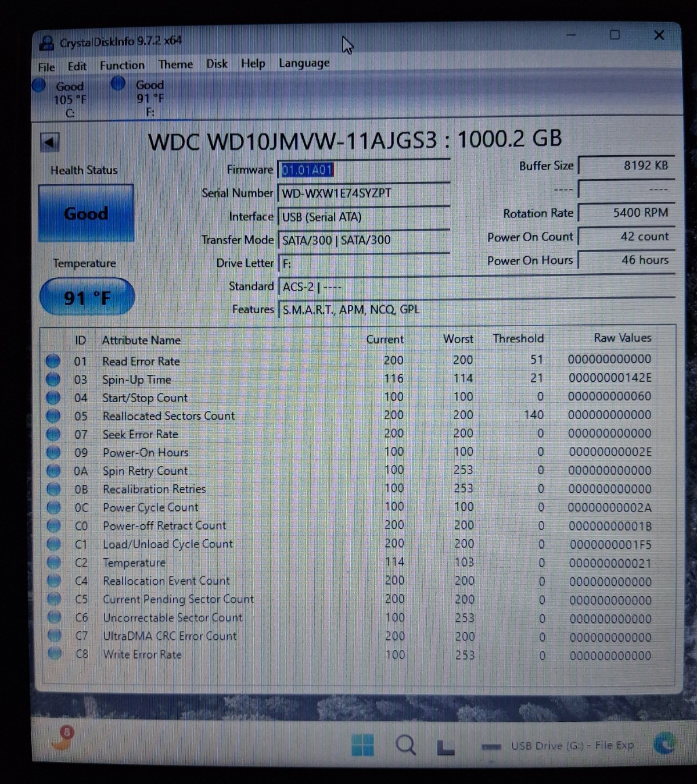Click the 91 °F temperature button
Image resolution: width=697 pixels, height=784 pixels.
87,298
